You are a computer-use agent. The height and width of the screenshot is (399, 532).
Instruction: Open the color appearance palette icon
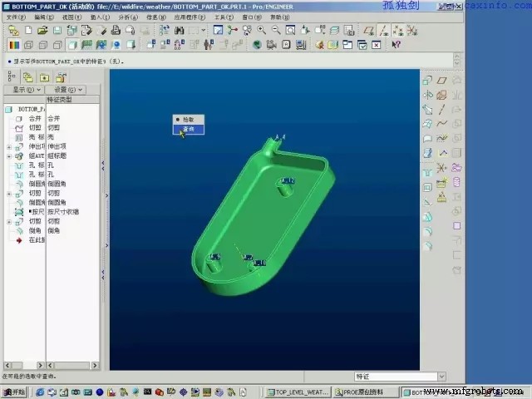pos(14,45)
